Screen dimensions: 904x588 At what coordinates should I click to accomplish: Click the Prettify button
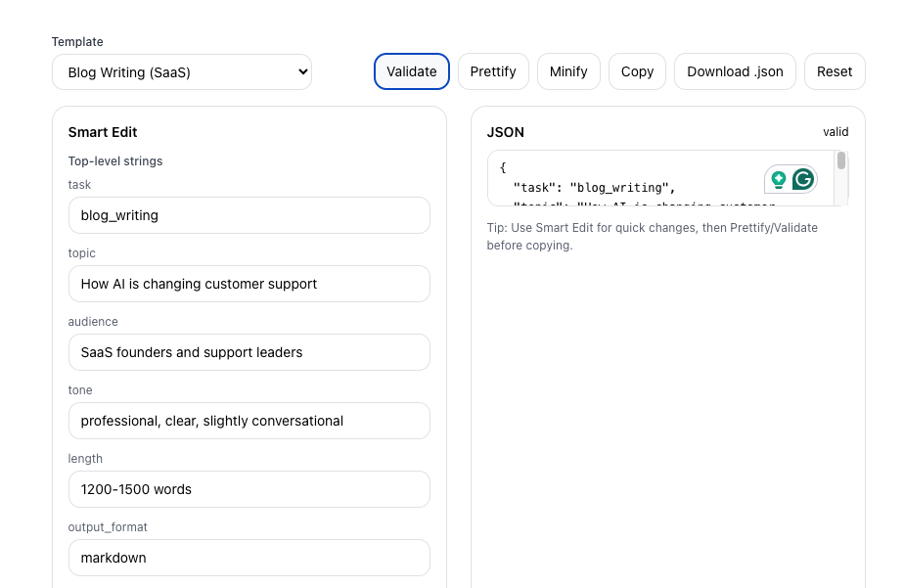click(x=493, y=71)
